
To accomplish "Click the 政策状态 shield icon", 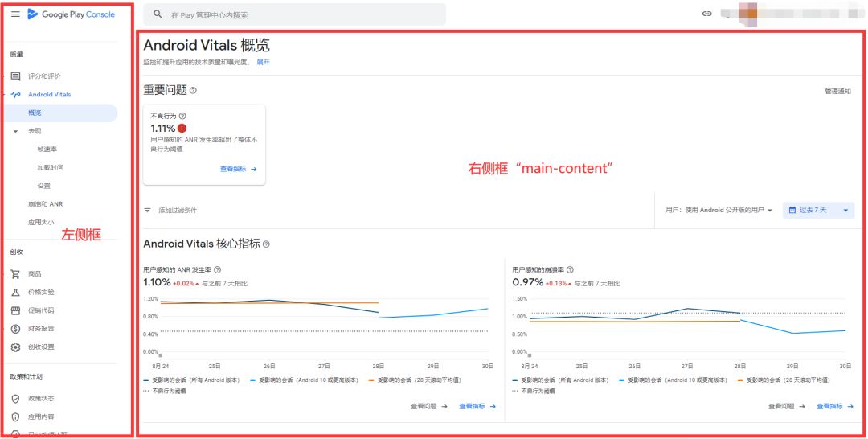I will (15, 399).
